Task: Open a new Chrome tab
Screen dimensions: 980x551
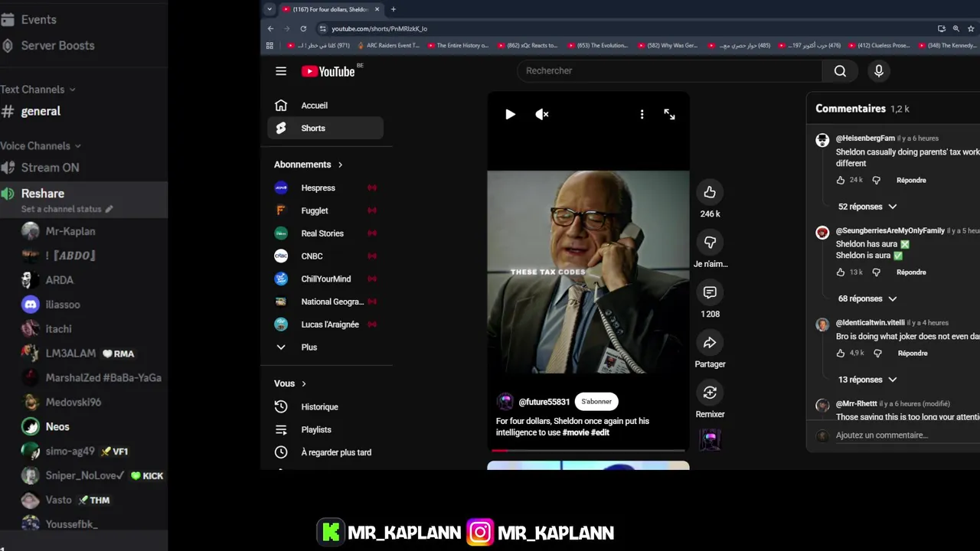Action: [393, 9]
